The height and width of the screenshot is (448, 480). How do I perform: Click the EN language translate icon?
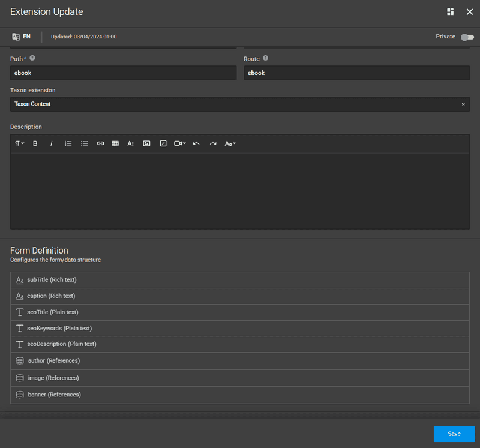click(16, 37)
